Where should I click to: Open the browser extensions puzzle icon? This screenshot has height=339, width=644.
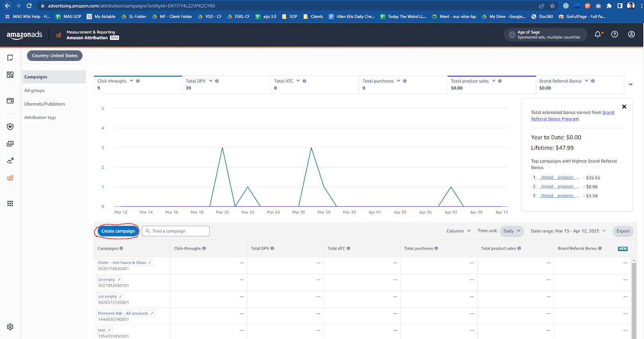pyautogui.click(x=609, y=6)
